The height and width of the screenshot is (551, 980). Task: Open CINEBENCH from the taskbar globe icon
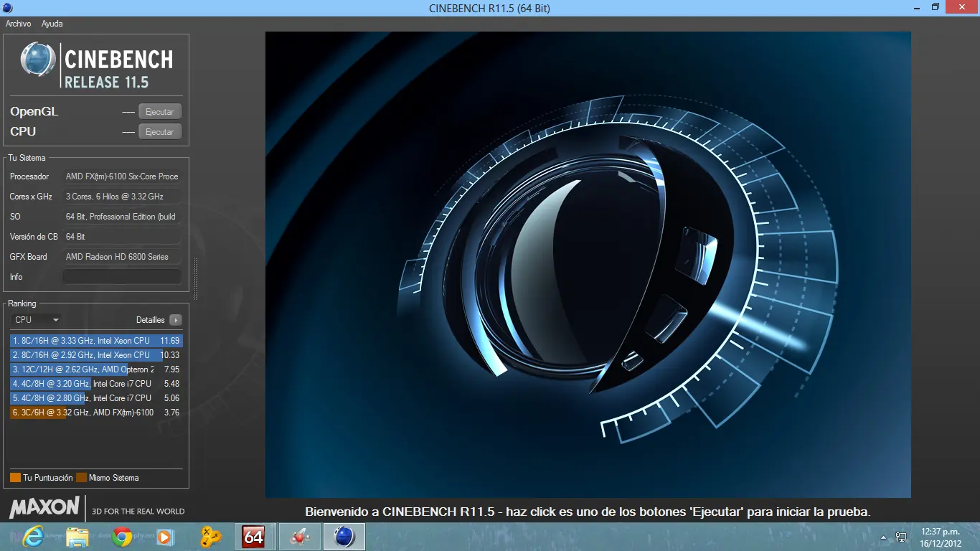point(344,536)
